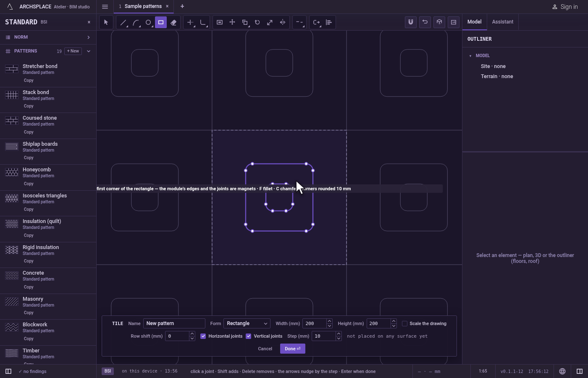Expand the NORM section chevron
This screenshot has height=378, width=588.
point(89,37)
